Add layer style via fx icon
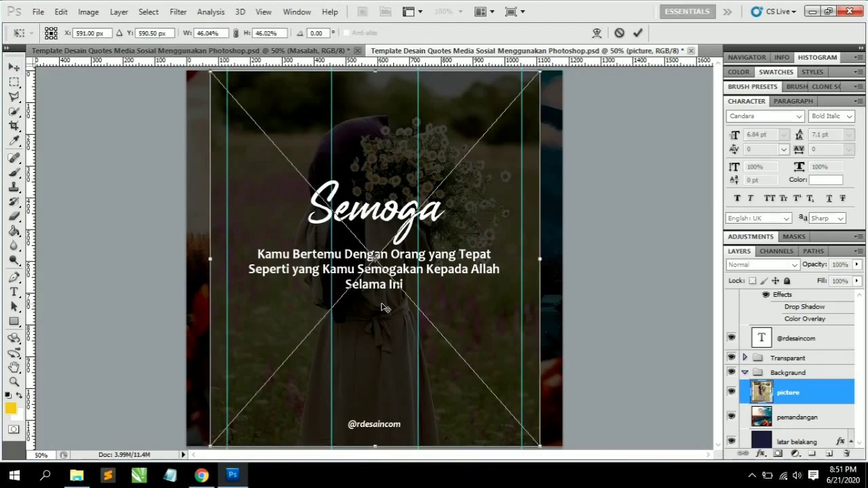 tap(761, 453)
